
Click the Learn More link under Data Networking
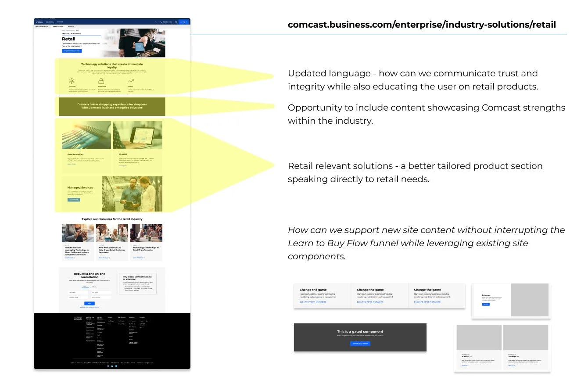[x=72, y=164]
